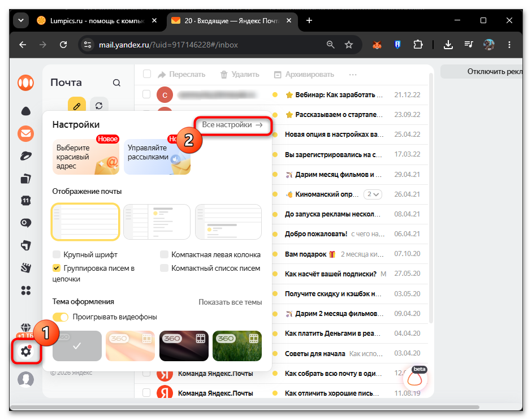
Task: Select the green grass 360 theme swatch
Action: (237, 346)
